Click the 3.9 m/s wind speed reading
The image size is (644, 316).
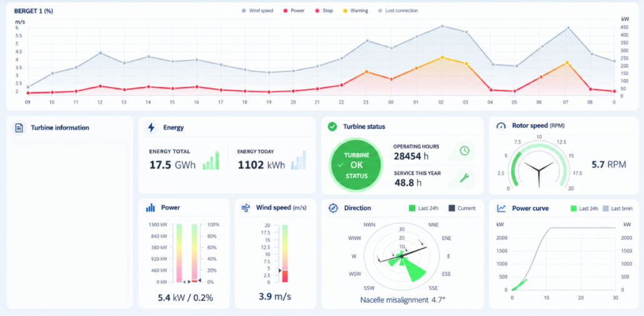click(276, 297)
